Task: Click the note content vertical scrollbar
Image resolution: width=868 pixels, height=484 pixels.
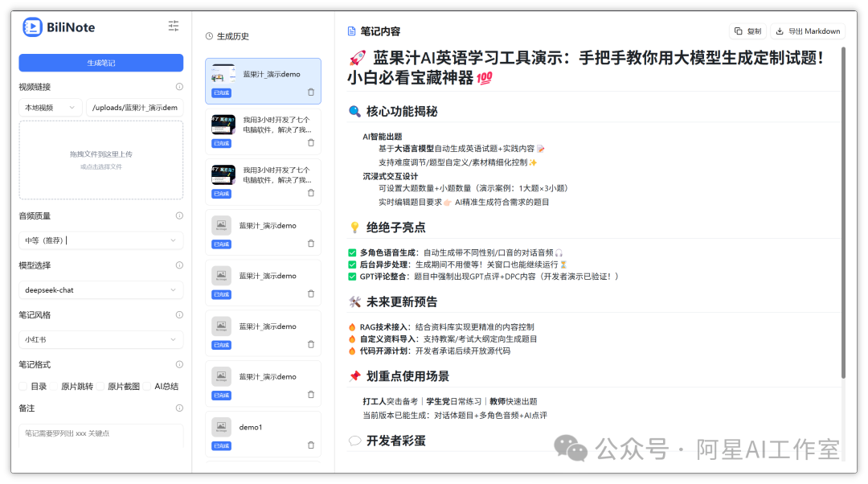Action: coord(843,213)
